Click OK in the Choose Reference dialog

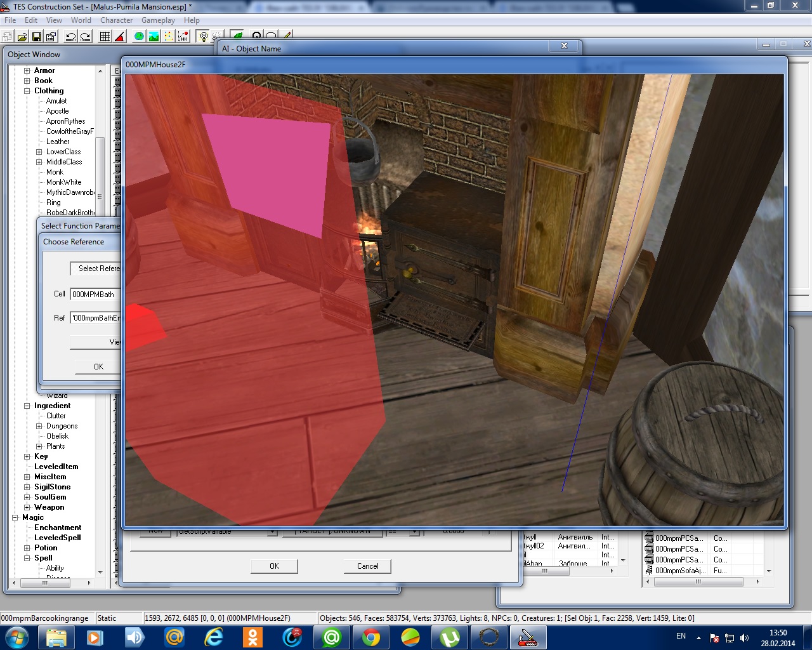(98, 366)
